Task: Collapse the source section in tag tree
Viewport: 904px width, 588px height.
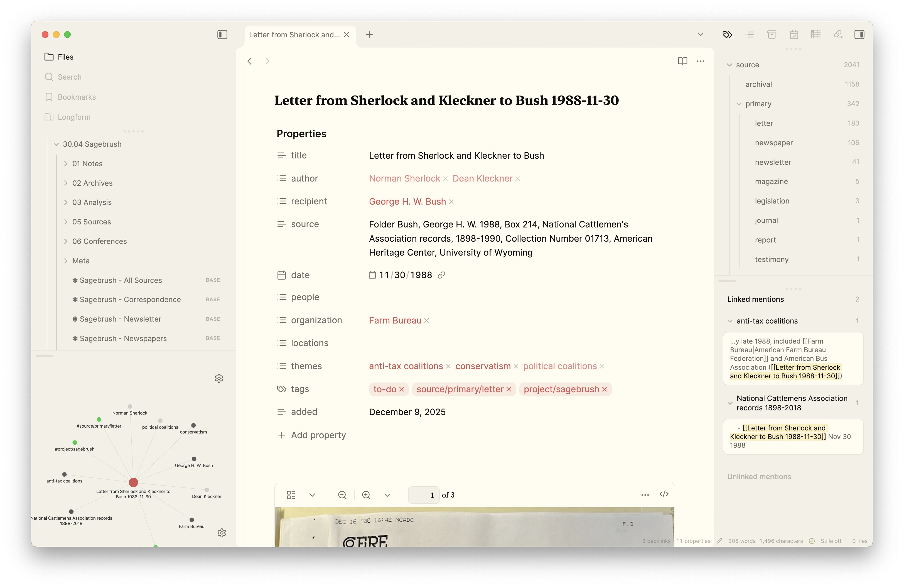Action: tap(729, 65)
